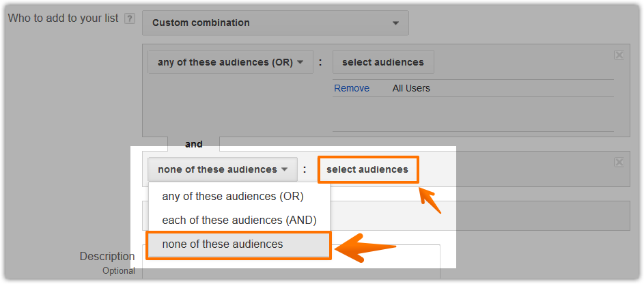644x284 pixels.
Task: Click the small arrow on Custom combination
Action: tap(395, 23)
